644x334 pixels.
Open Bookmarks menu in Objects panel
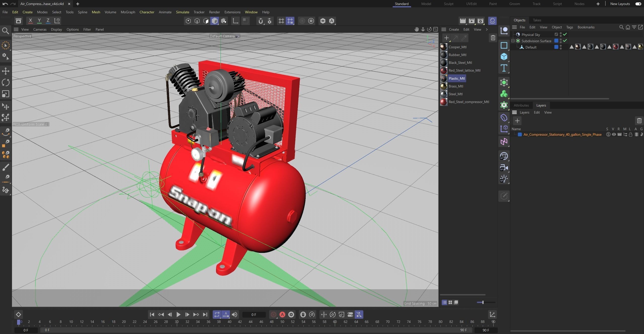[x=586, y=27]
